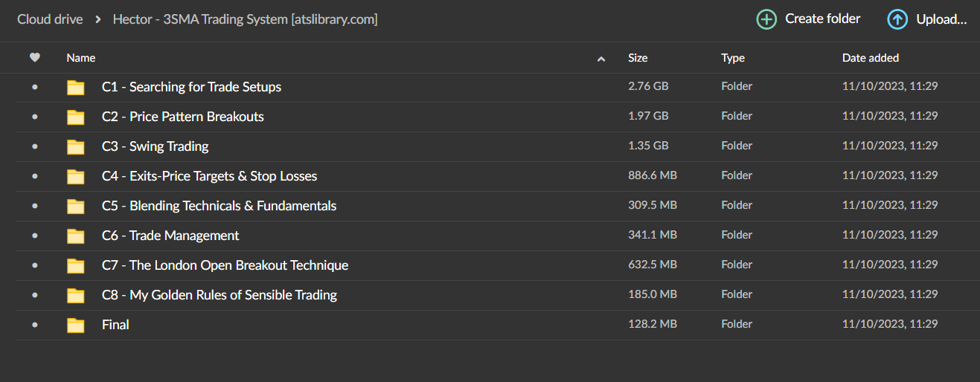980x382 pixels.
Task: Click the heart favorites column header icon
Action: (x=34, y=57)
